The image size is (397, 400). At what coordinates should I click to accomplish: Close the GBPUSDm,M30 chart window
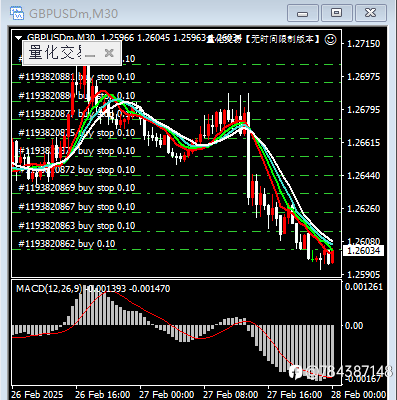point(371,13)
